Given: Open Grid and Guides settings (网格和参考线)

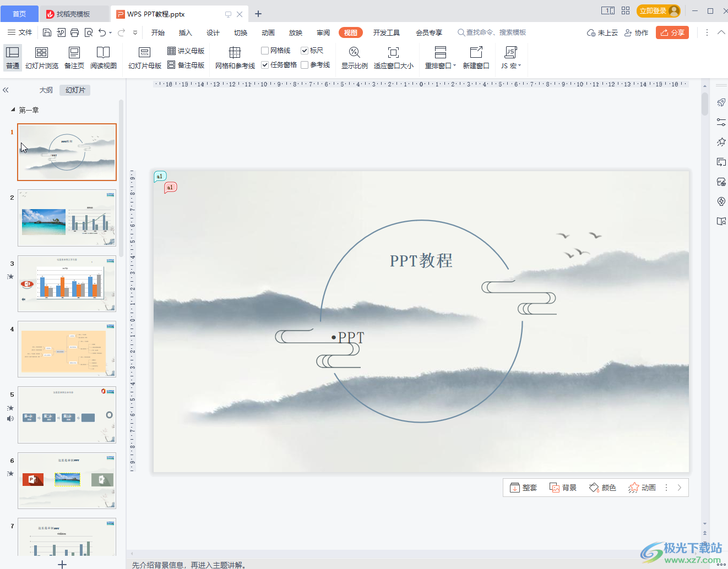Looking at the screenshot, I should [x=235, y=58].
